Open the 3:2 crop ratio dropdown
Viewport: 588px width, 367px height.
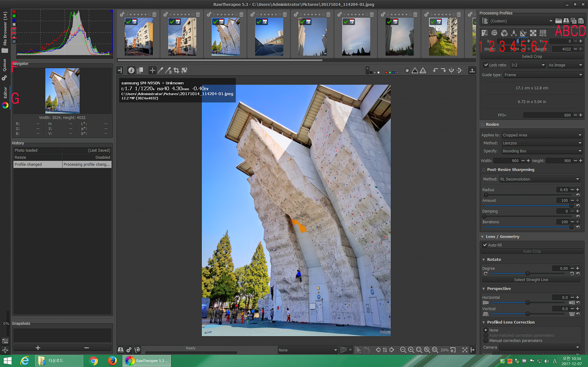(528, 65)
